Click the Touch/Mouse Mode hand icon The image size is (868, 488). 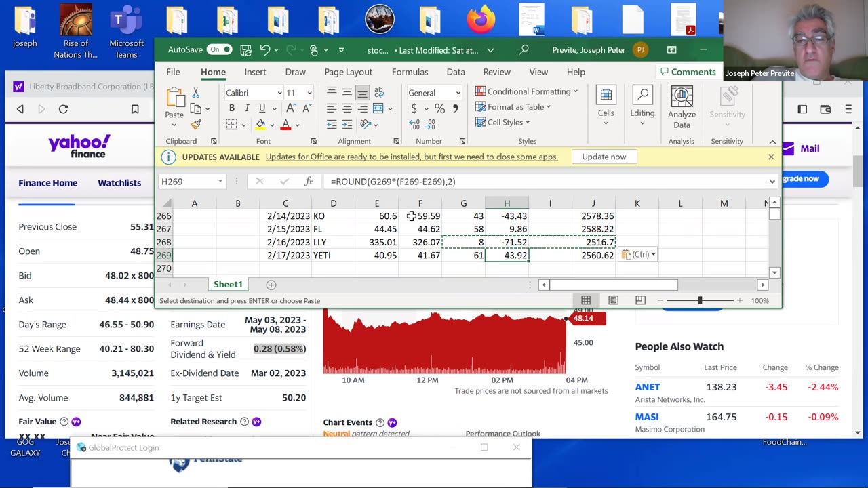(x=313, y=50)
